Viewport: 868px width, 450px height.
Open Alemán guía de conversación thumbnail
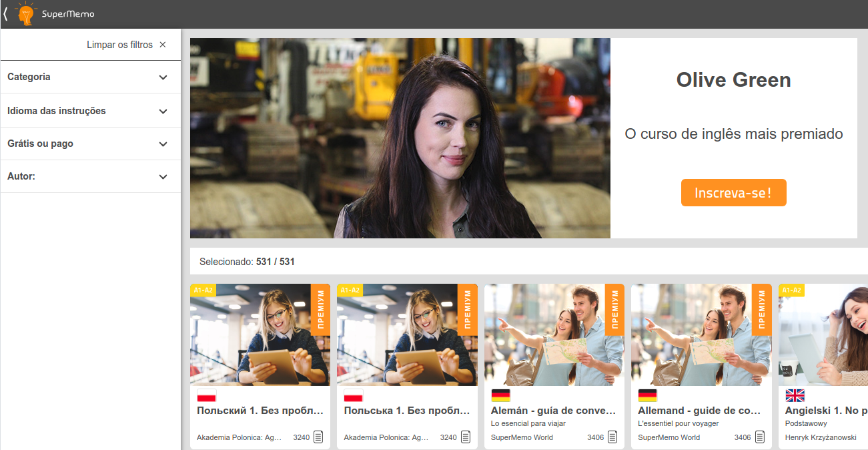click(554, 334)
